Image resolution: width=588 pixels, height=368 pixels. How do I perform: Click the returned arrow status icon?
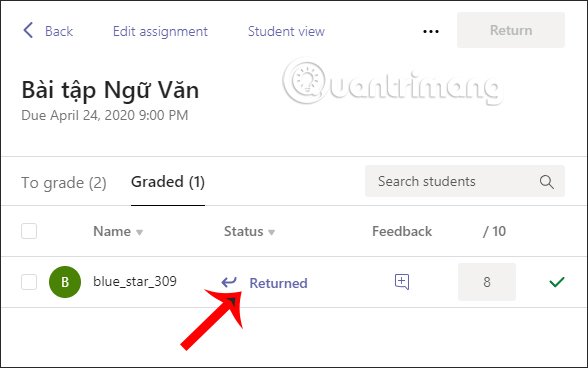point(229,282)
